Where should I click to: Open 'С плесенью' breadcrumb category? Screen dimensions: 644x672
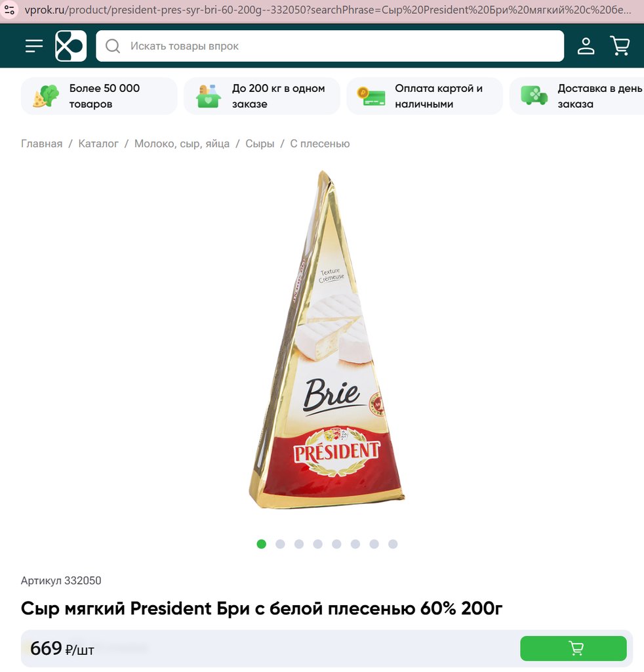[x=320, y=144]
